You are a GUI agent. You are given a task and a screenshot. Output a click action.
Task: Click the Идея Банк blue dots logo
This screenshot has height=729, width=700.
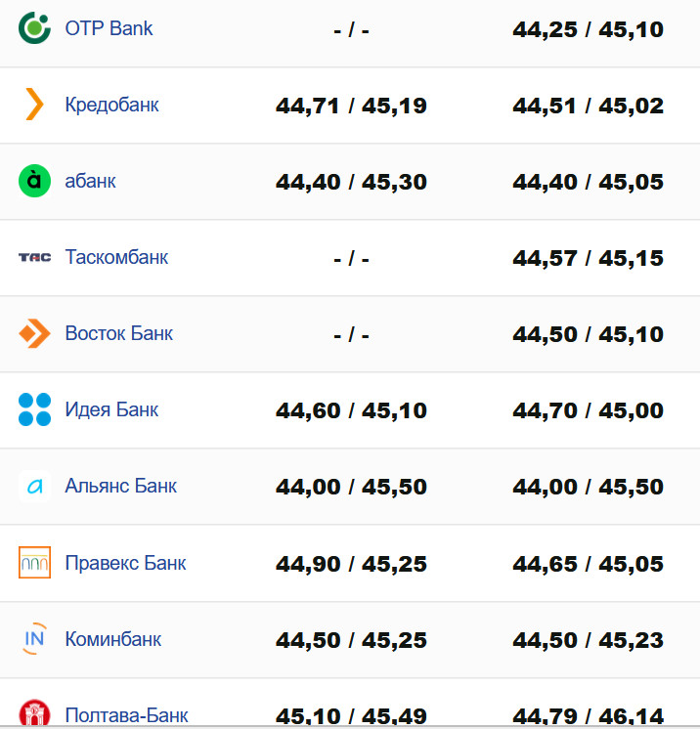click(x=34, y=409)
